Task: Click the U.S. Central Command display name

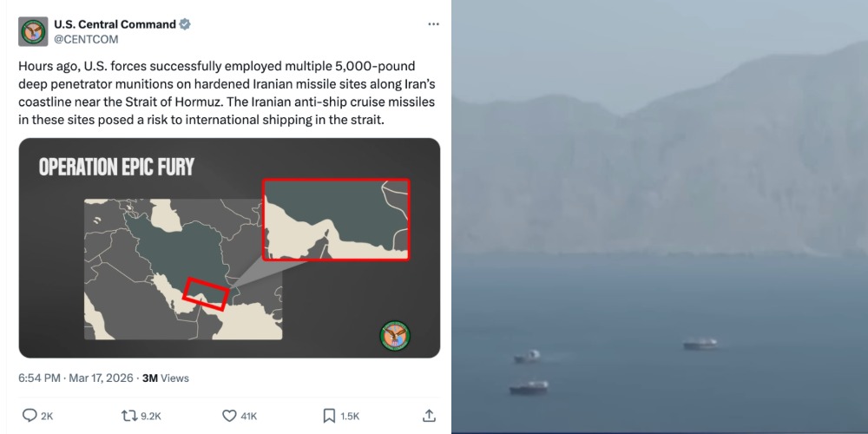Action: (115, 24)
